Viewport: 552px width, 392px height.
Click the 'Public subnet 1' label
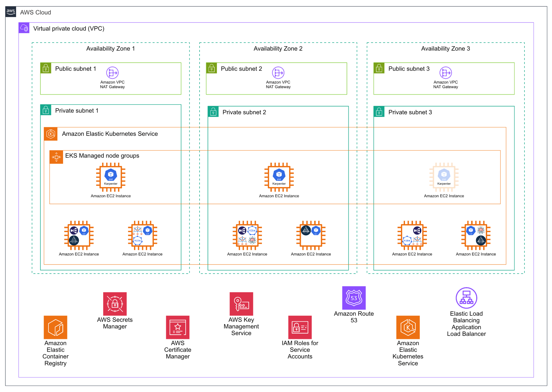point(76,69)
